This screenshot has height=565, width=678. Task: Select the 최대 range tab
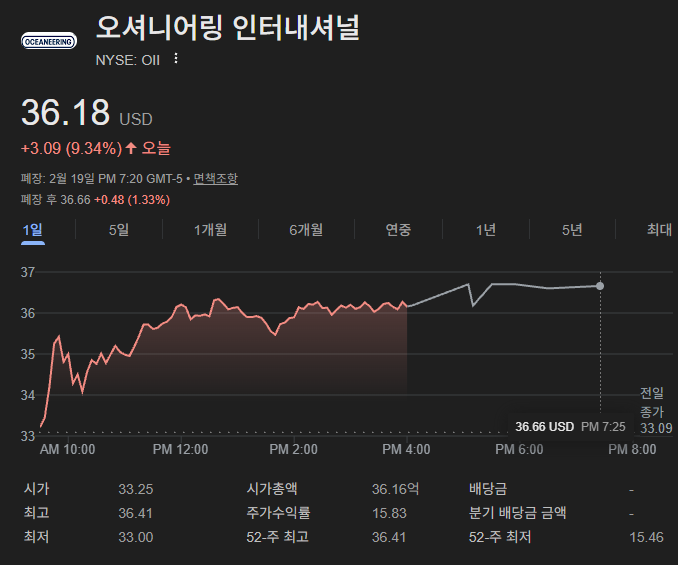pyautogui.click(x=659, y=230)
